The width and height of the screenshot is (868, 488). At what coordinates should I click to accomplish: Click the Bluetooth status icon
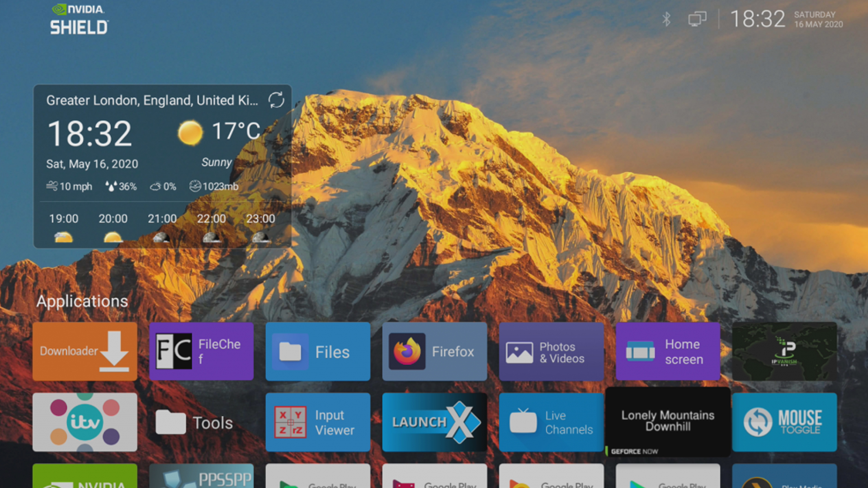(x=666, y=19)
